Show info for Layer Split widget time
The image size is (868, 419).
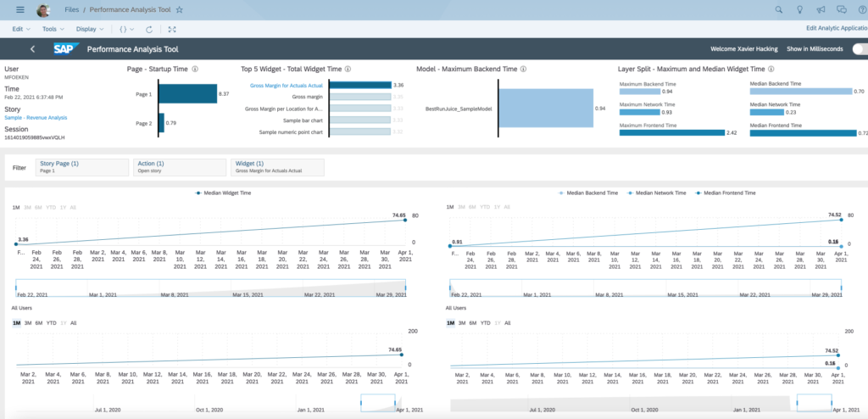point(771,70)
